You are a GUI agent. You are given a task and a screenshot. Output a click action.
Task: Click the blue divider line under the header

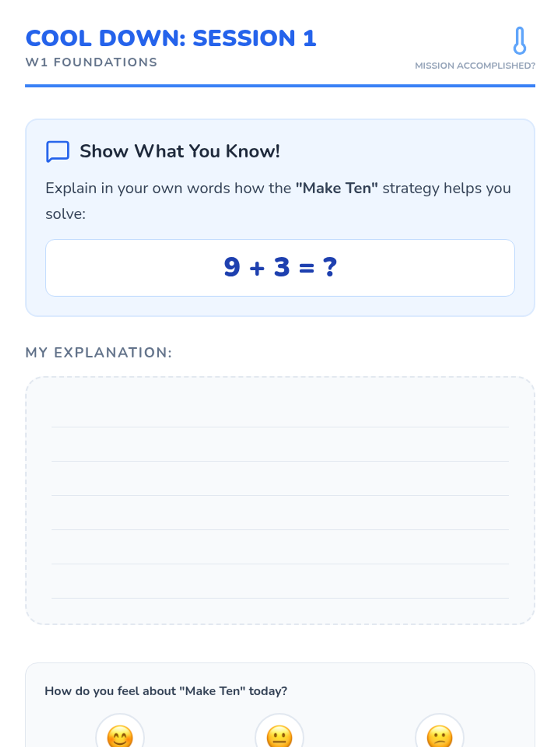coord(280,86)
